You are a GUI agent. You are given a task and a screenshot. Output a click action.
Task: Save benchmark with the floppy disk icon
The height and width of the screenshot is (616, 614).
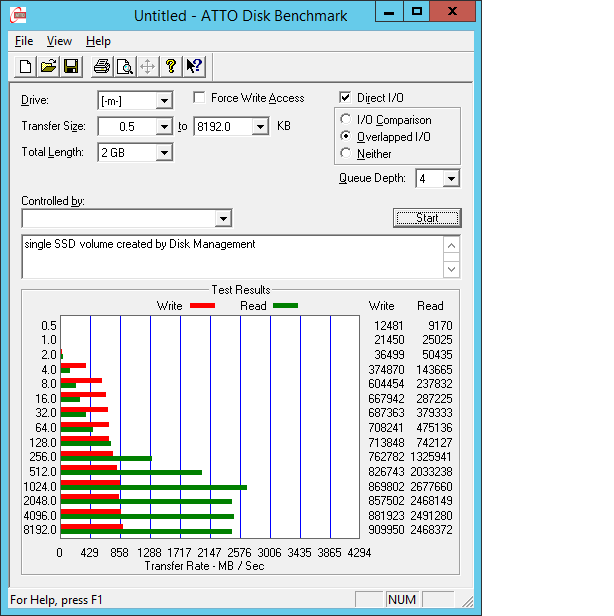point(71,67)
